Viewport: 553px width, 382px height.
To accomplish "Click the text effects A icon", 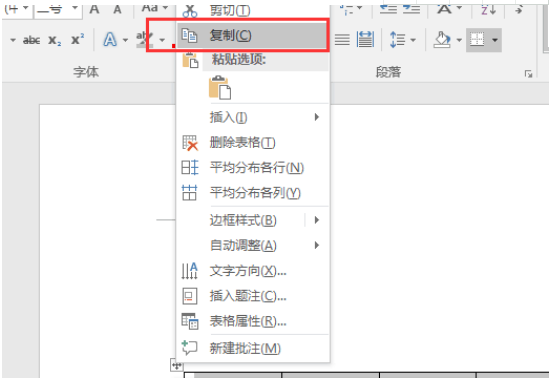I will tap(110, 40).
